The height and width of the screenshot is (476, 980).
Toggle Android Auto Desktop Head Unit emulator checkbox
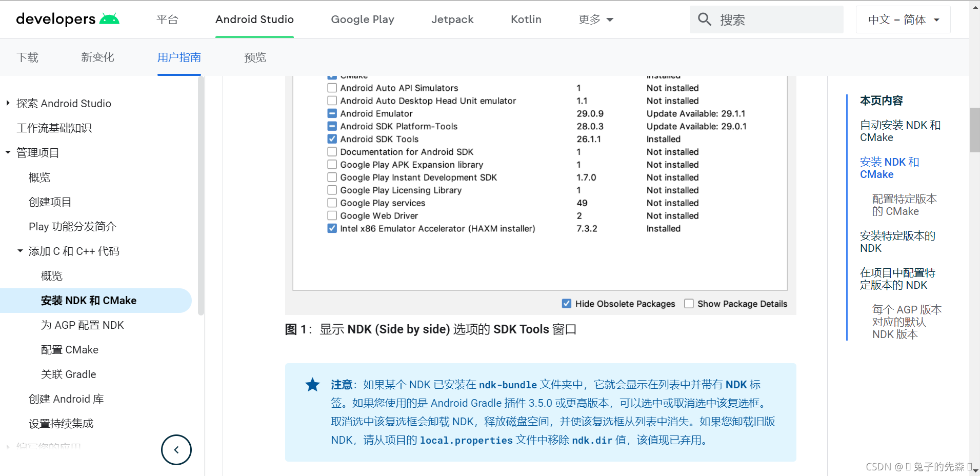(x=332, y=101)
